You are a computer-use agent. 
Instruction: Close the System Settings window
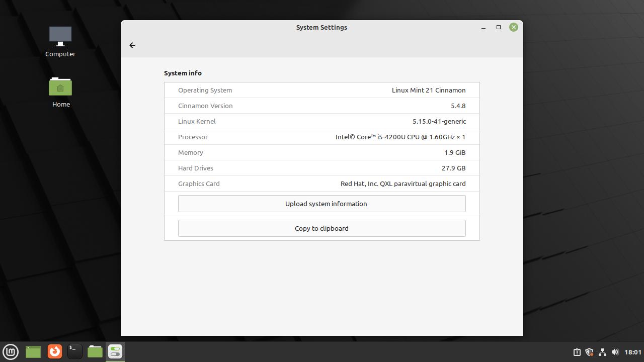tap(514, 27)
